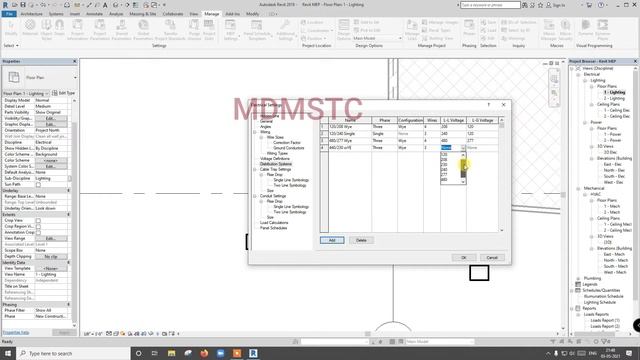Image resolution: width=640 pixels, height=360 pixels.
Task: Open File Explorer from the taskbar
Action: click(x=171, y=353)
